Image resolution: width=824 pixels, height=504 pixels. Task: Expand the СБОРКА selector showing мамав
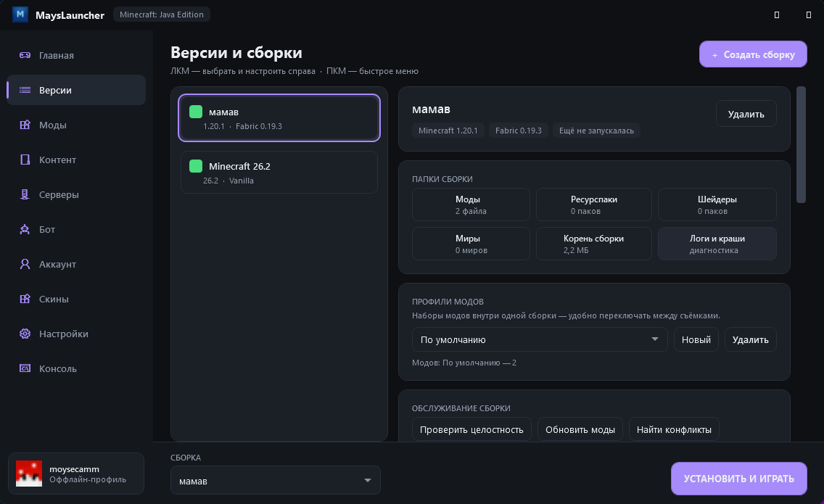pyautogui.click(x=276, y=480)
